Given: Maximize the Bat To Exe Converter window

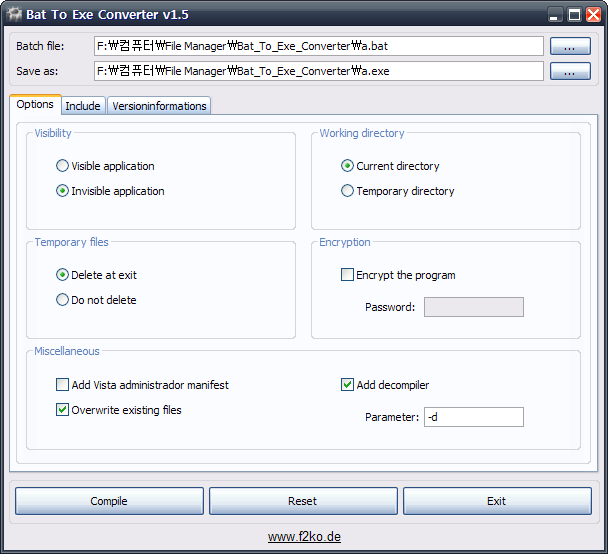Looking at the screenshot, I should click(x=574, y=15).
